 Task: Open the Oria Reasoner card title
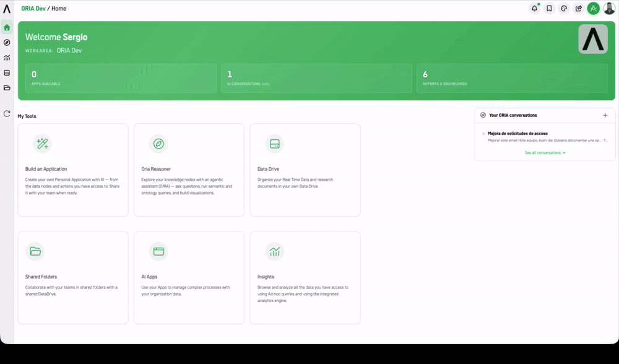(x=156, y=169)
